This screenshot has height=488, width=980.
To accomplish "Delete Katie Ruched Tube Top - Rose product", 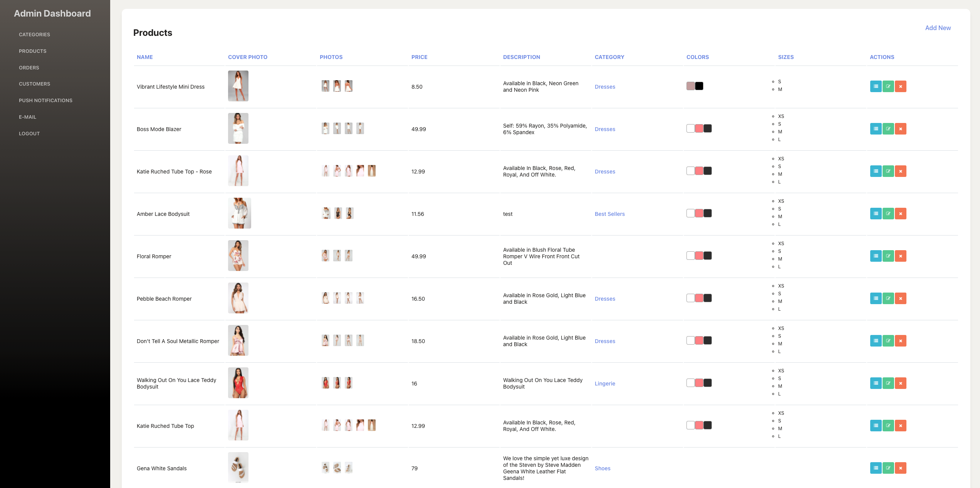I will click(x=900, y=171).
